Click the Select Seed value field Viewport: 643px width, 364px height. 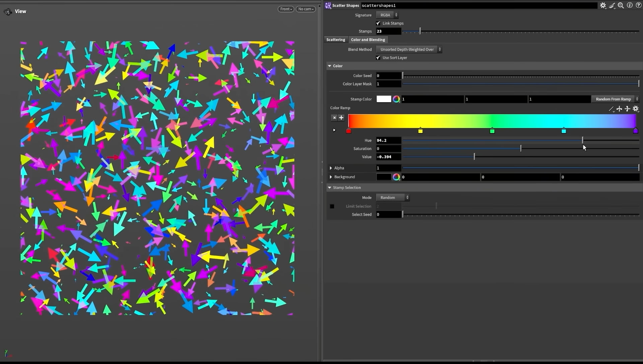point(388,214)
